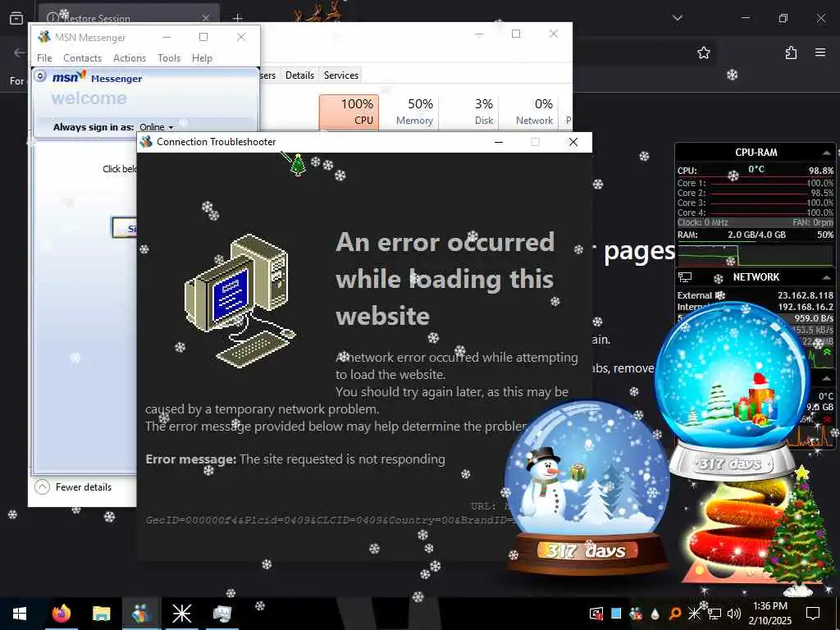Click the Error message text line
Screen dimensions: 840x630
(295, 459)
